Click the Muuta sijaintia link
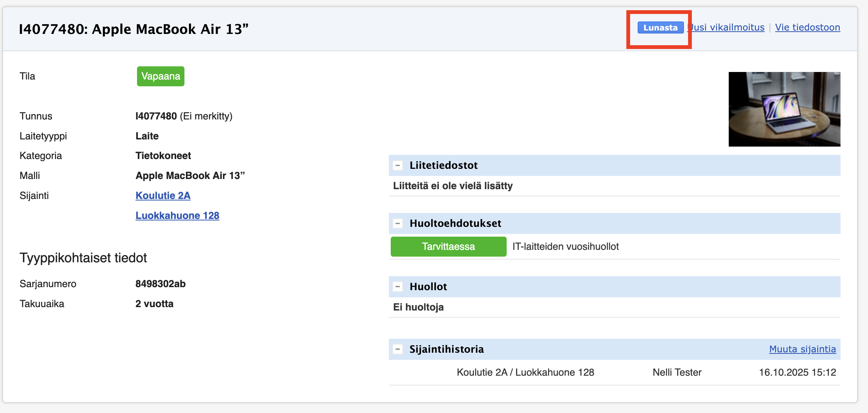868x413 pixels. point(802,349)
